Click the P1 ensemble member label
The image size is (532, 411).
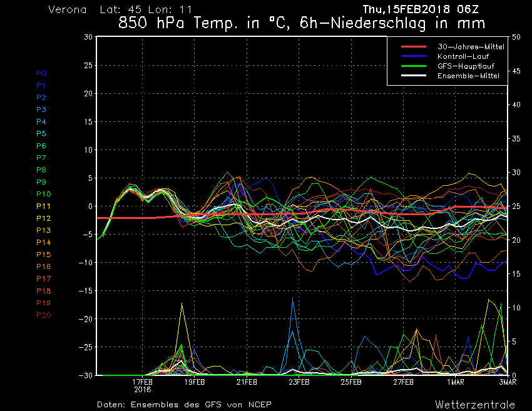click(41, 86)
